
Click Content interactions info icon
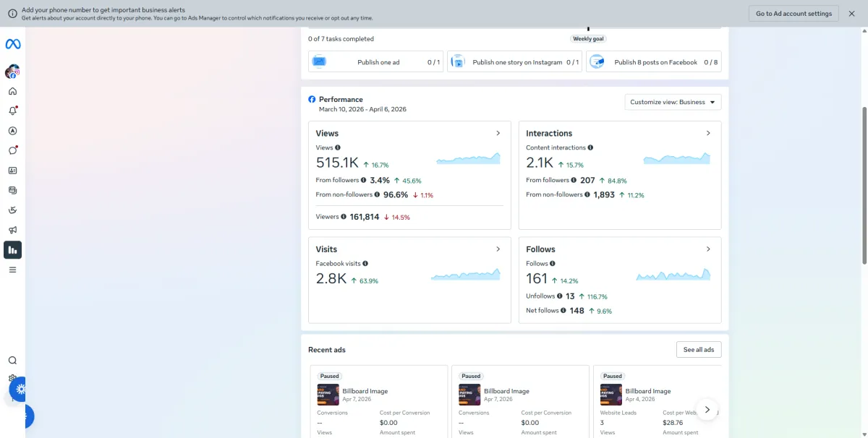(x=590, y=147)
